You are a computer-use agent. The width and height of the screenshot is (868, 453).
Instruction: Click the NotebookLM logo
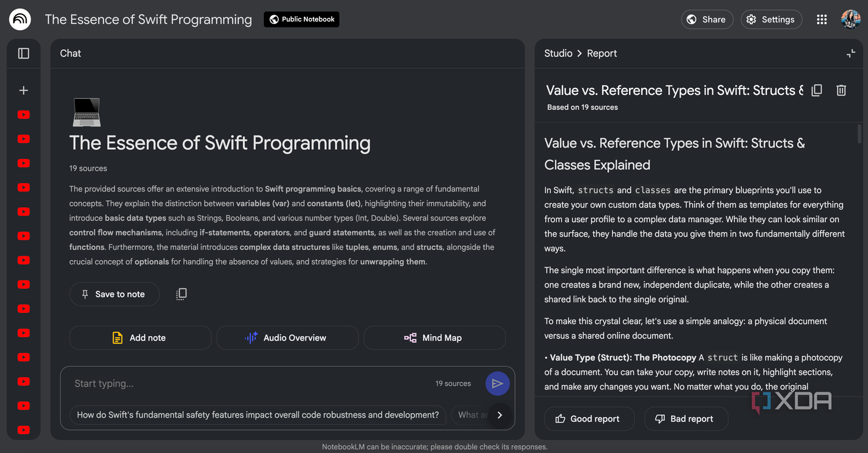20,19
